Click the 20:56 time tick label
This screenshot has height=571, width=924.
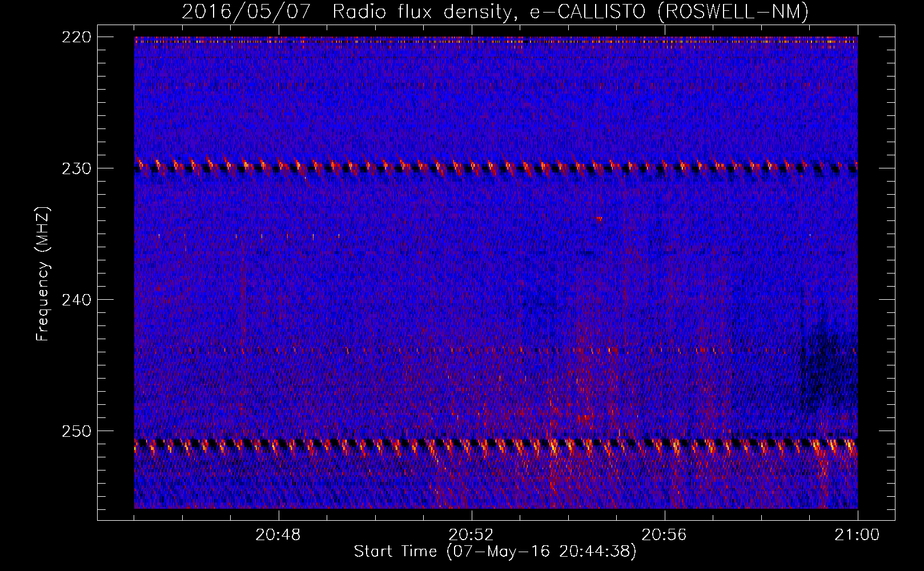[664, 535]
